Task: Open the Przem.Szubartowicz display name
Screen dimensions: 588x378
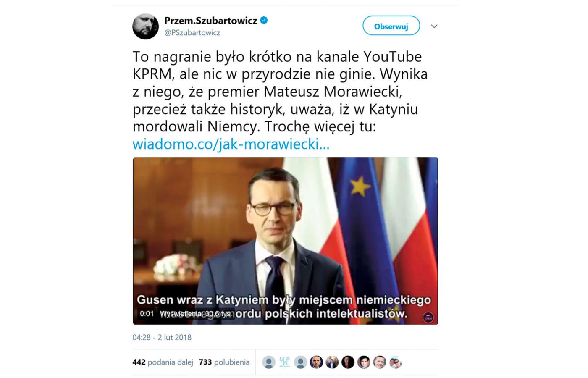Action: point(210,21)
